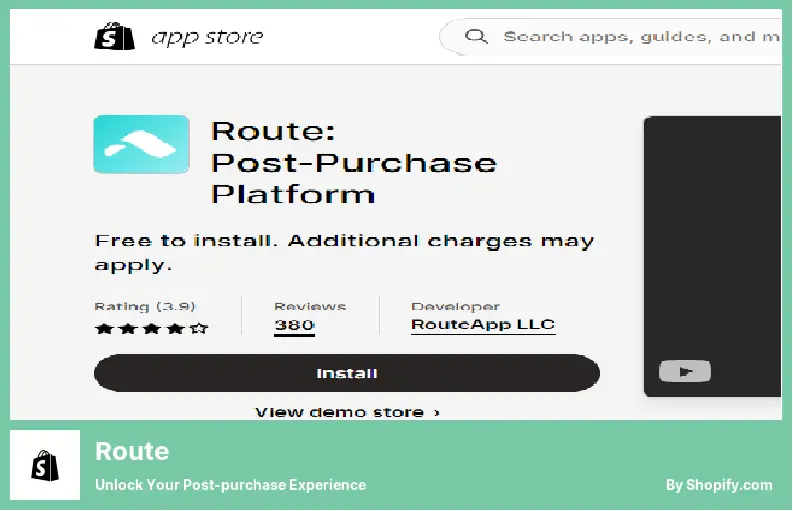Click the Shopify bag logo in header
This screenshot has width=793, height=511.
[x=114, y=36]
